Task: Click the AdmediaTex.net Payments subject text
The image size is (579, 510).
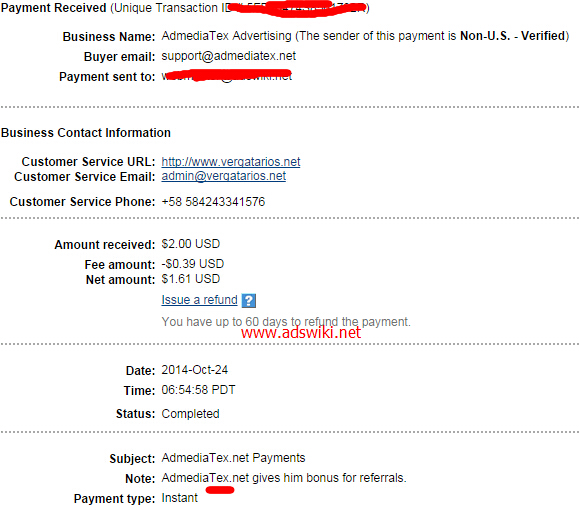Action: click(x=233, y=458)
